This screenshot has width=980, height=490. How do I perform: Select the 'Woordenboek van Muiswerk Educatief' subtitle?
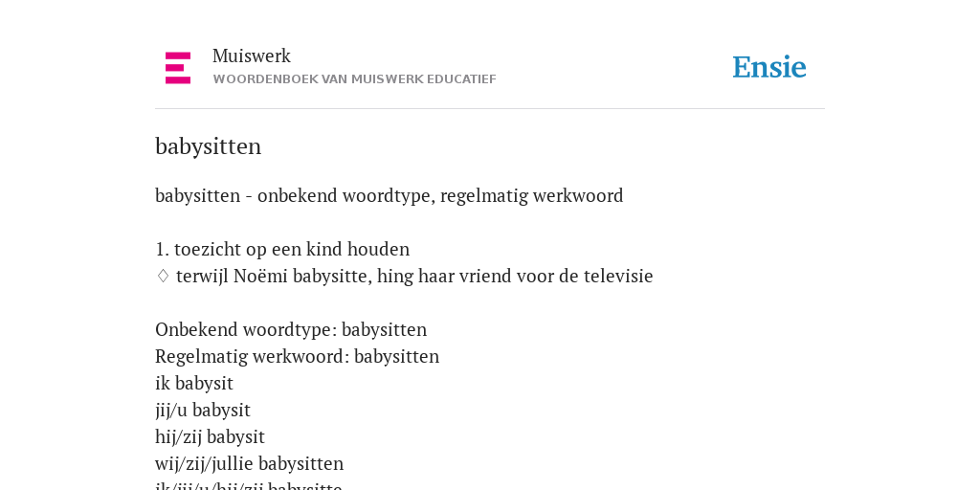pos(354,79)
